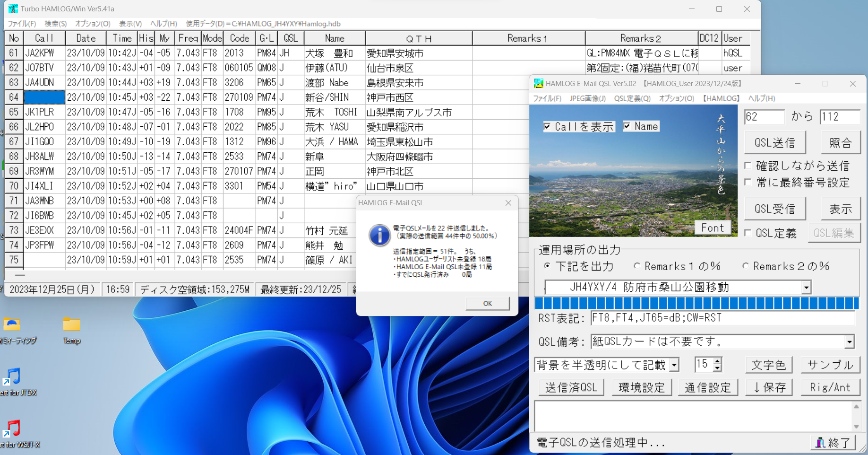Click the Turbo HAMLOG title bar icon
This screenshot has width=868, height=455.
pyautogui.click(x=13, y=9)
